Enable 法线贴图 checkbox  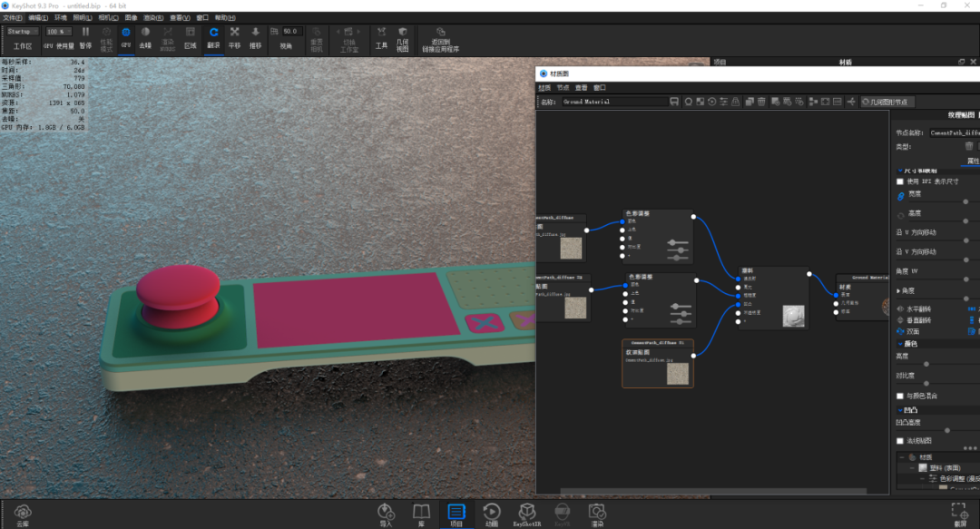(x=900, y=441)
